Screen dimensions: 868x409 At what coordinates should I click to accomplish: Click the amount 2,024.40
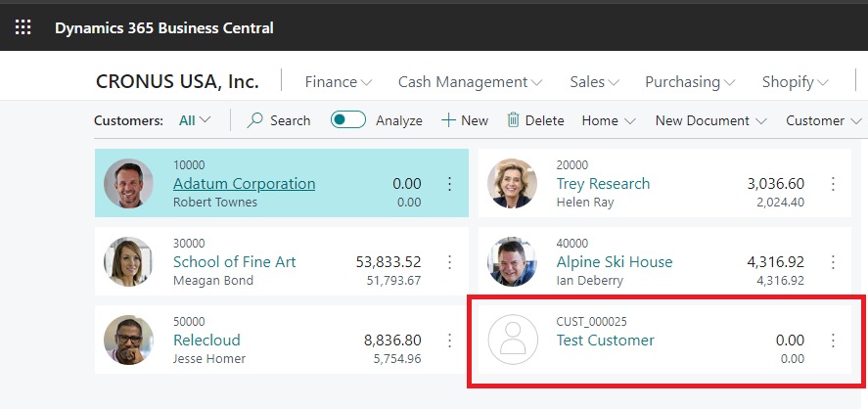[x=781, y=203]
